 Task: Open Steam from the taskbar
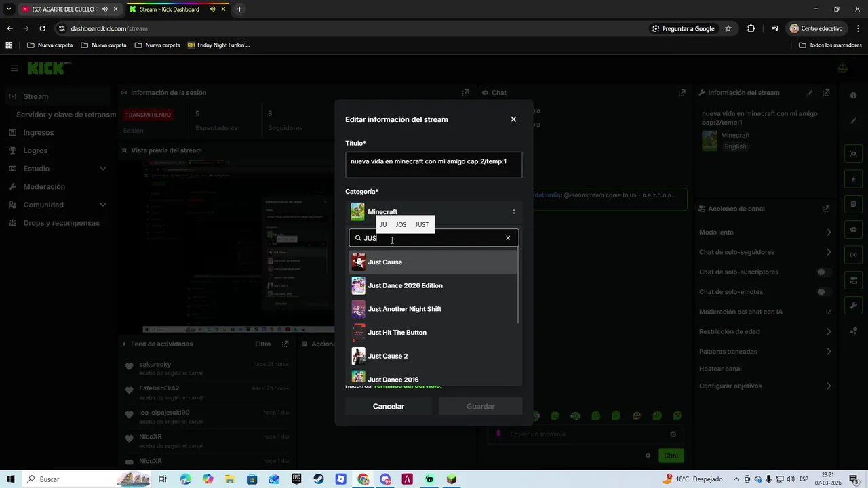318,479
